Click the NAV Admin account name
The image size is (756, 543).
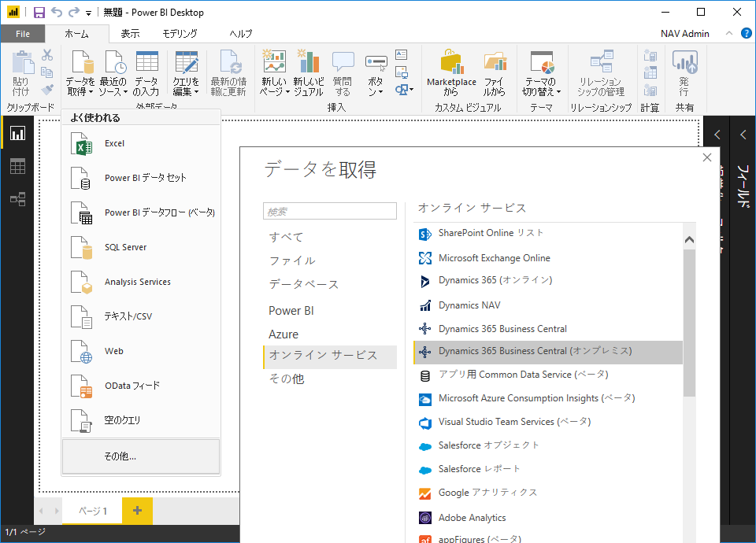(x=684, y=34)
